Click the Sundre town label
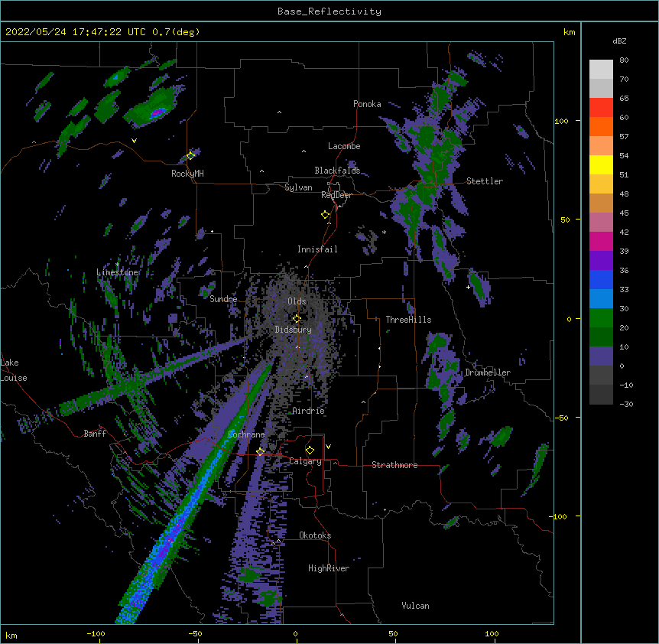 (x=223, y=299)
